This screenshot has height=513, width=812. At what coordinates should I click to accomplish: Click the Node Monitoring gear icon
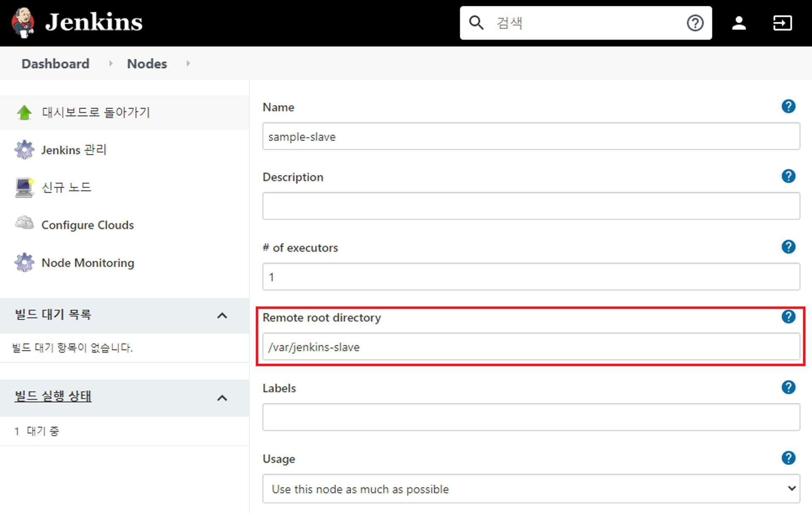tap(24, 262)
